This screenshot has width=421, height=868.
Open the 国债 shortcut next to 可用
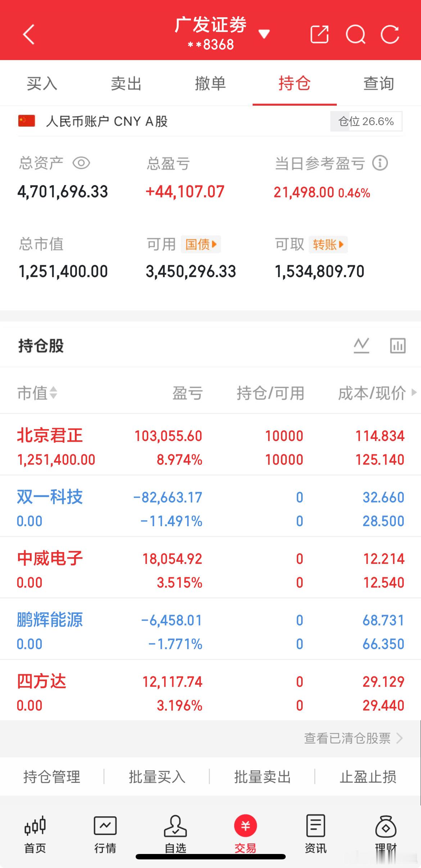click(x=201, y=244)
